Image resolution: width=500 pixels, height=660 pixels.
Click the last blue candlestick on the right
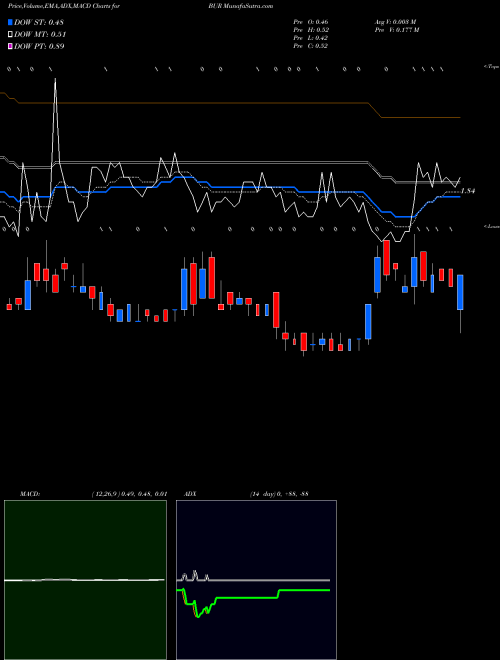pyautogui.click(x=460, y=292)
